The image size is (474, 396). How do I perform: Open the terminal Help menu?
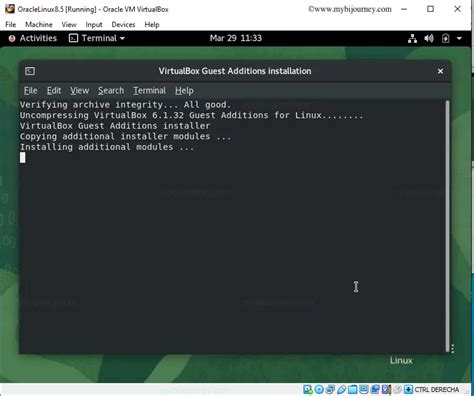pyautogui.click(x=184, y=90)
